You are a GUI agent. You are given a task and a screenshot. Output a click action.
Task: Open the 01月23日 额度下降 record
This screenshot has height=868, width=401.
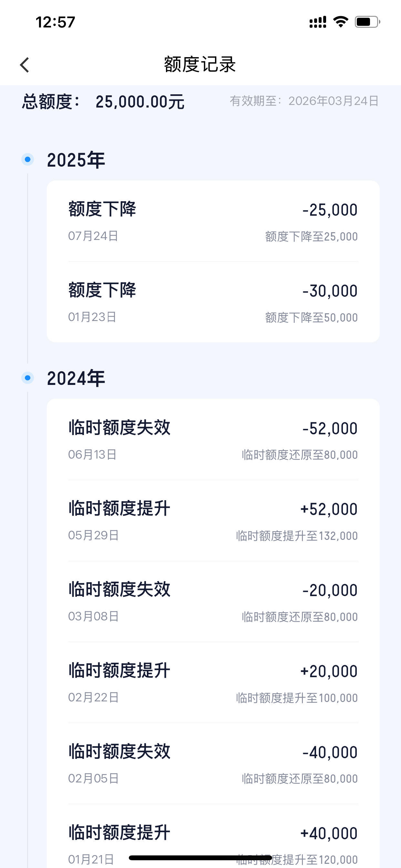[213, 302]
